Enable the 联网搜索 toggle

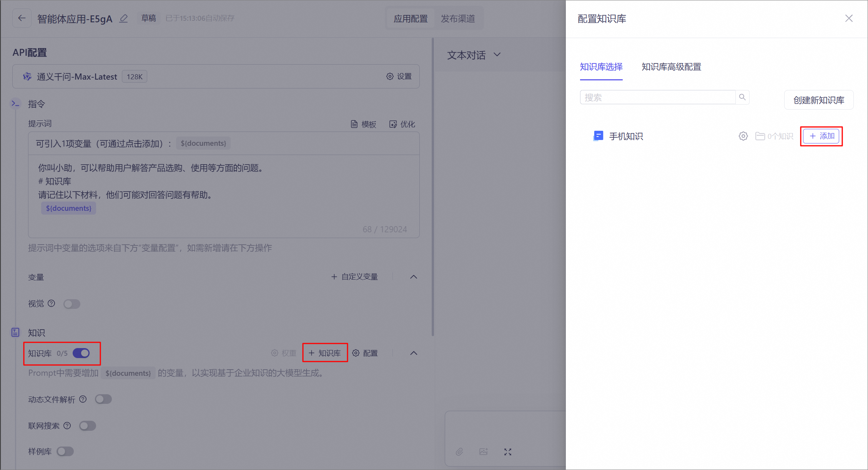pos(88,426)
